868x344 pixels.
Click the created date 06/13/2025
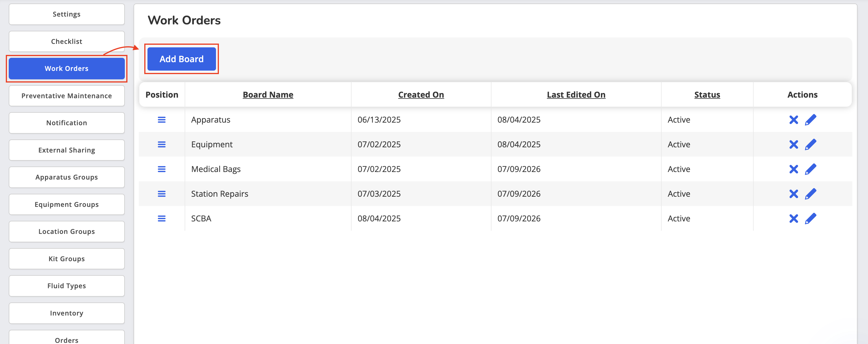tap(379, 120)
